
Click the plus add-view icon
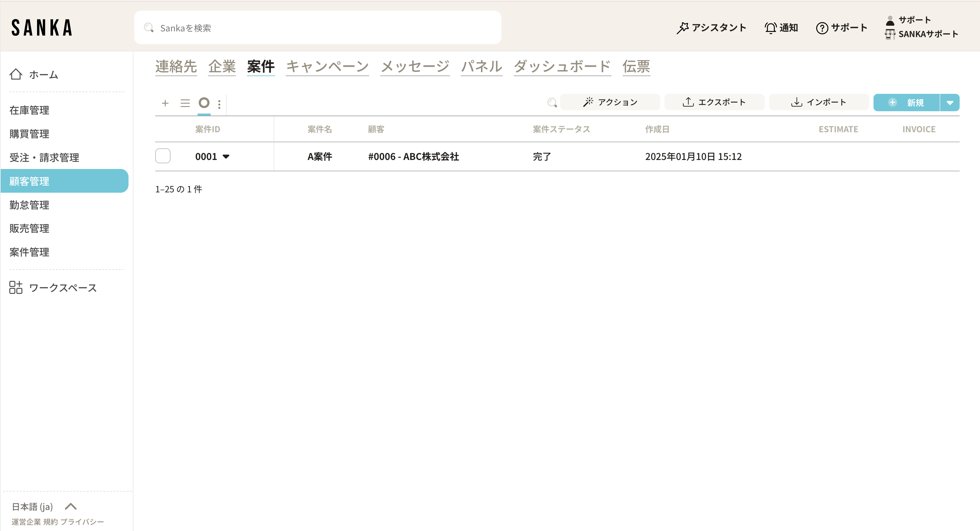(165, 103)
